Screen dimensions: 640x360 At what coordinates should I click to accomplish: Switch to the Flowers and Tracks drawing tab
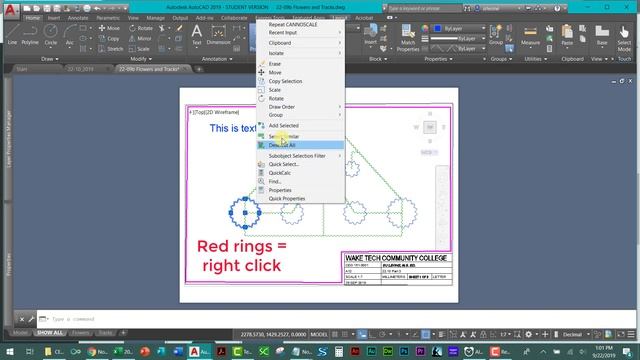149,69
